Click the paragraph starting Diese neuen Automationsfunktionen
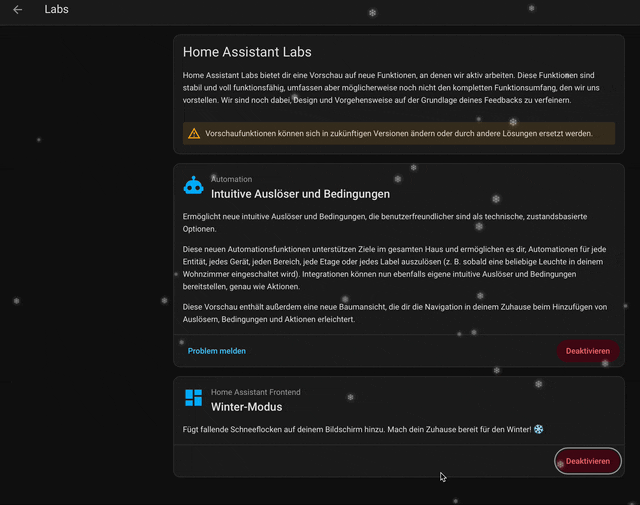Screen dimensions: 640x505 395,268
